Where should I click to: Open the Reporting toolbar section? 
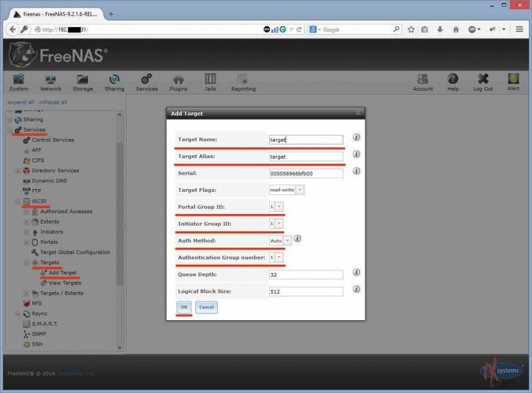[243, 83]
